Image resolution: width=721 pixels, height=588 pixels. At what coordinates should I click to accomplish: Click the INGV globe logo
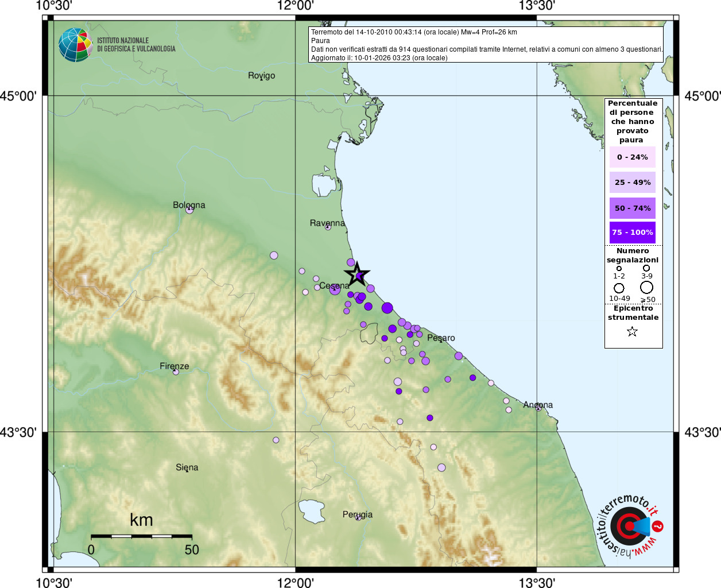75,45
